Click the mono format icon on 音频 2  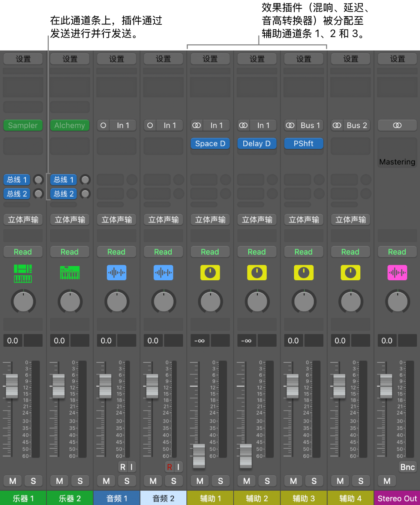coord(150,125)
